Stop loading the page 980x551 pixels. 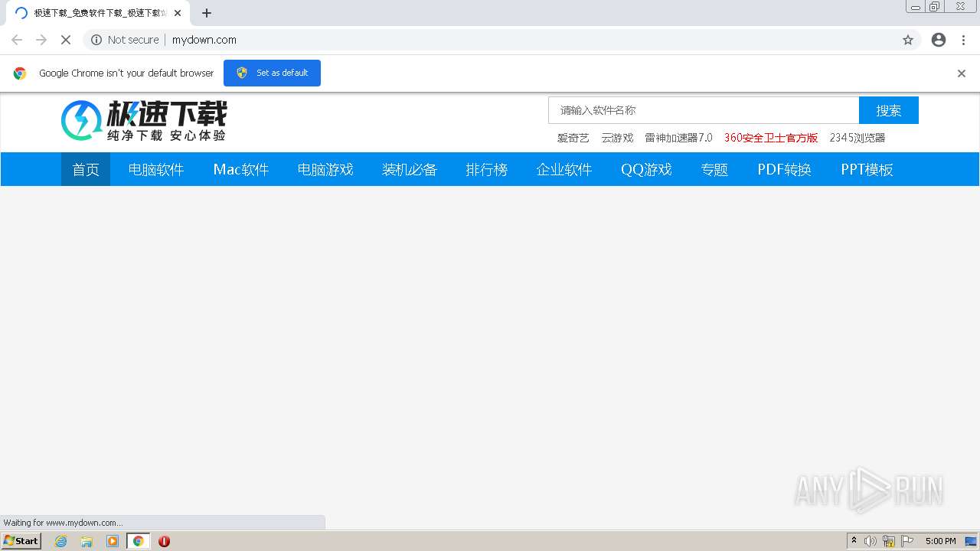pyautogui.click(x=66, y=40)
